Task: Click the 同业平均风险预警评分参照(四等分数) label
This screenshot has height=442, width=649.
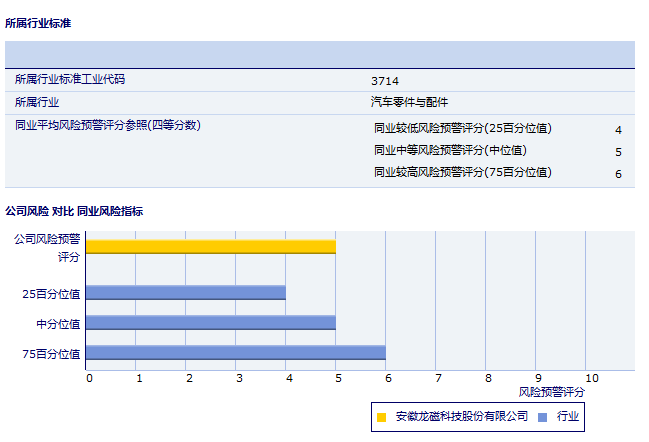Action: [x=108, y=125]
